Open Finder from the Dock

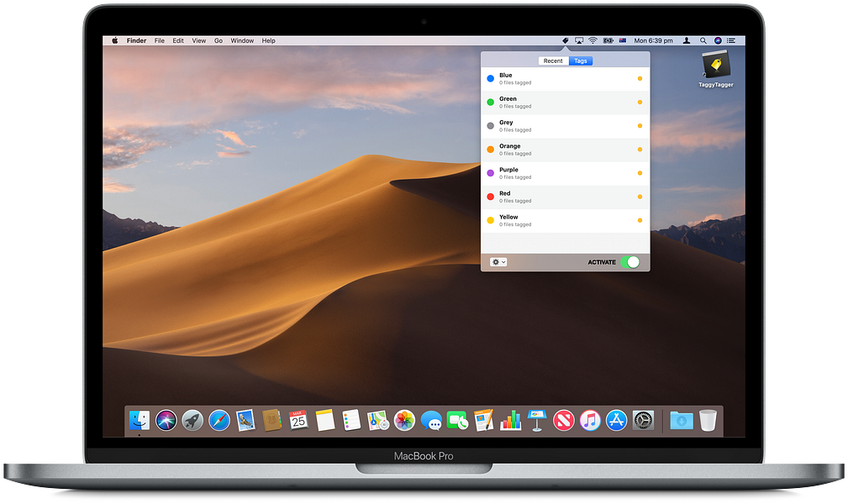(140, 420)
